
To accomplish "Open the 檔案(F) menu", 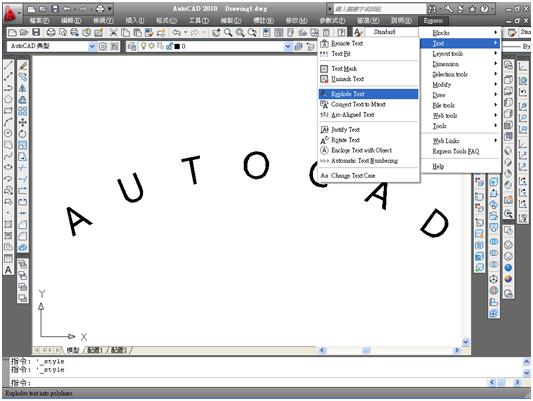I will [x=39, y=21].
